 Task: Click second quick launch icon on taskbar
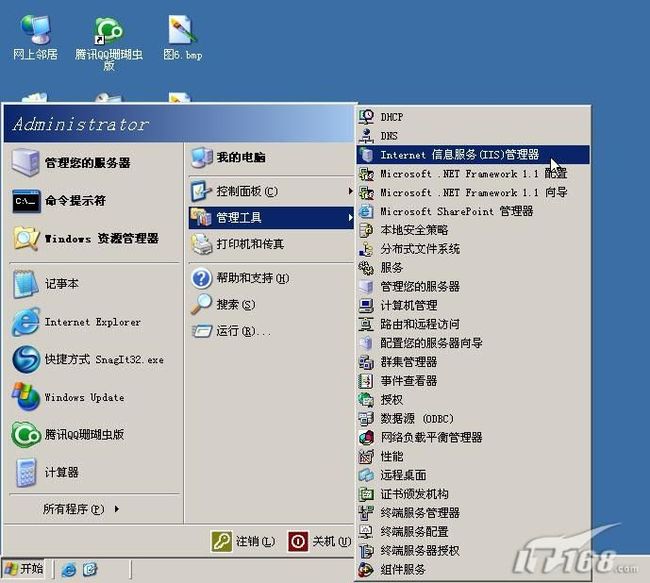tap(90, 569)
